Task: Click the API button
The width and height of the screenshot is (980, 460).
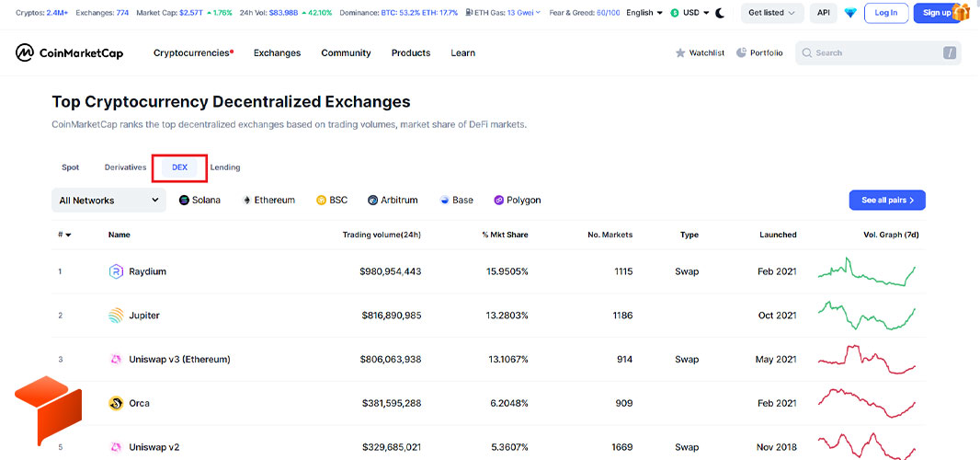Action: point(823,13)
